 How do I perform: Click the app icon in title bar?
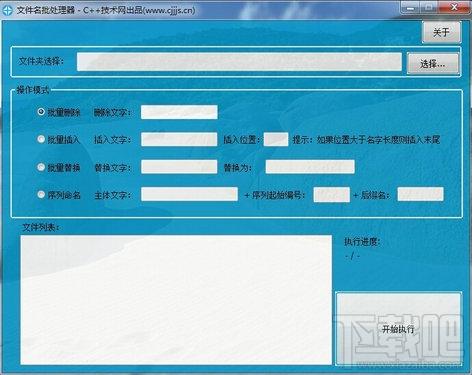tap(7, 10)
